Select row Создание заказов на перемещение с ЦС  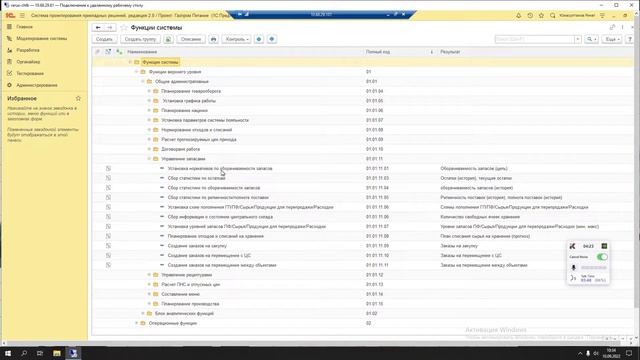coord(362,256)
